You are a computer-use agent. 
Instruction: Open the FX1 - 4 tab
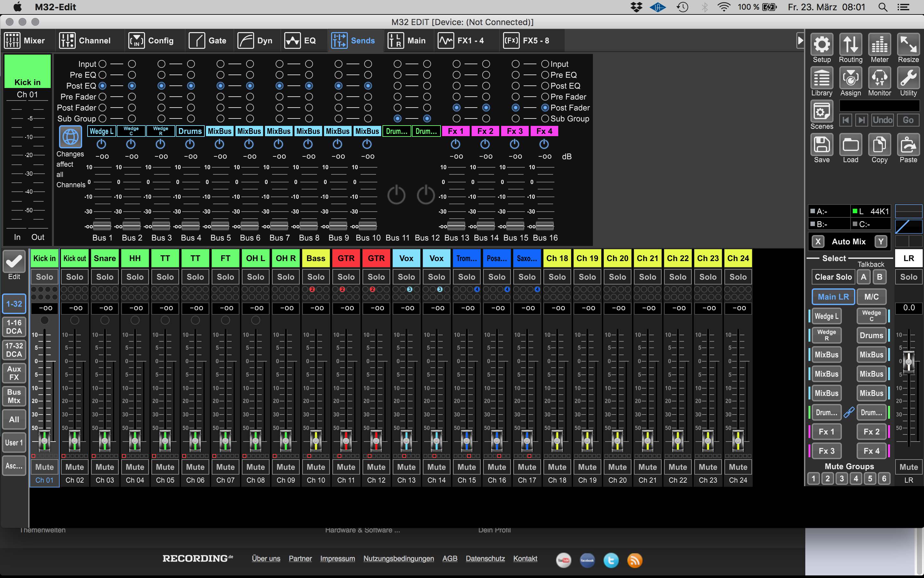click(461, 40)
